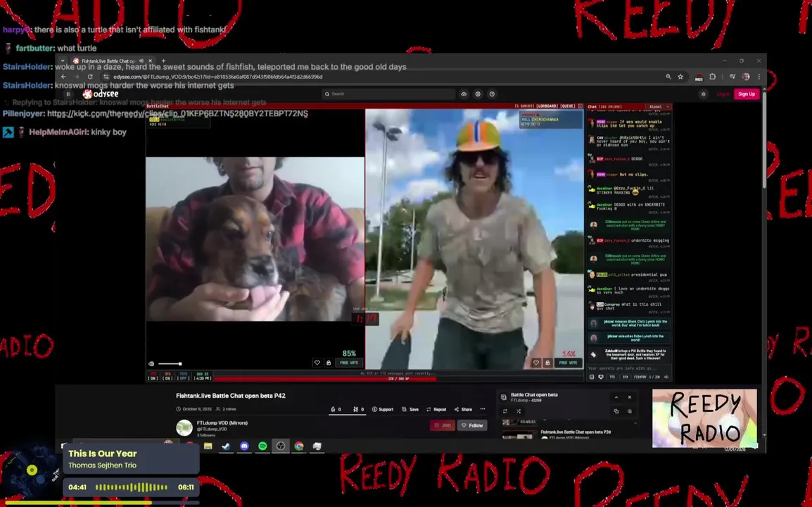Screen dimensions: 812x507
Task: Open Spotify from the taskbar
Action: 262,446
